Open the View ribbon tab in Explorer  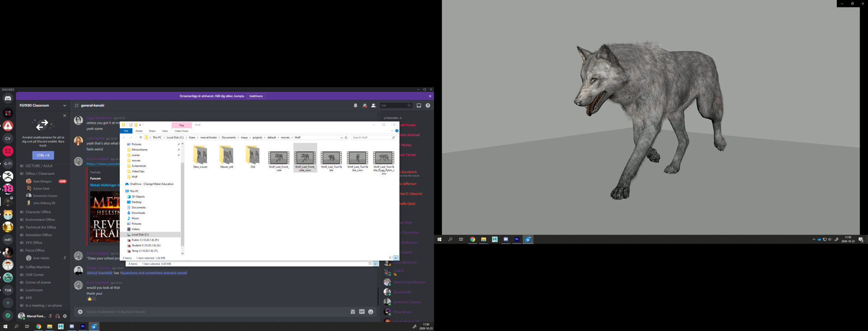tap(165, 131)
